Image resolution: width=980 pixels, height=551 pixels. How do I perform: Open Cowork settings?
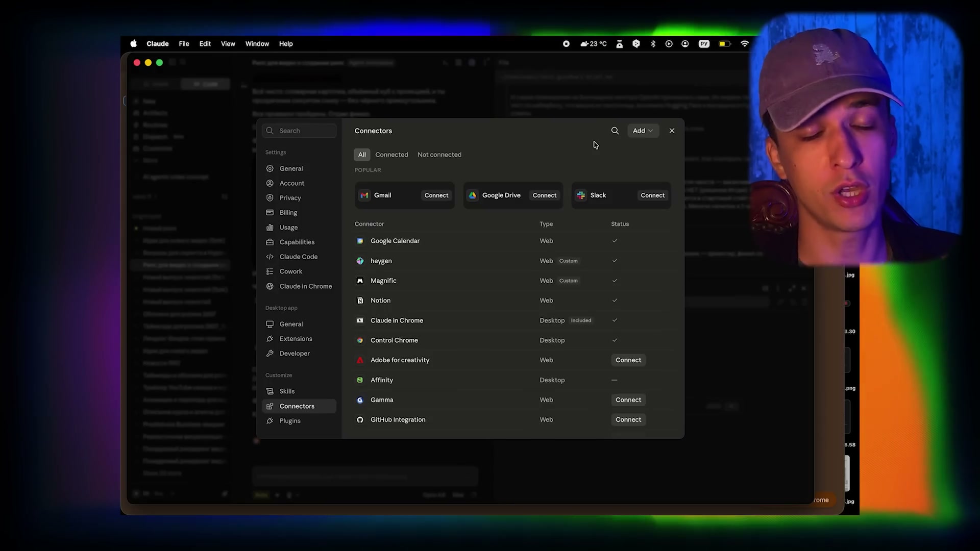pos(299,271)
